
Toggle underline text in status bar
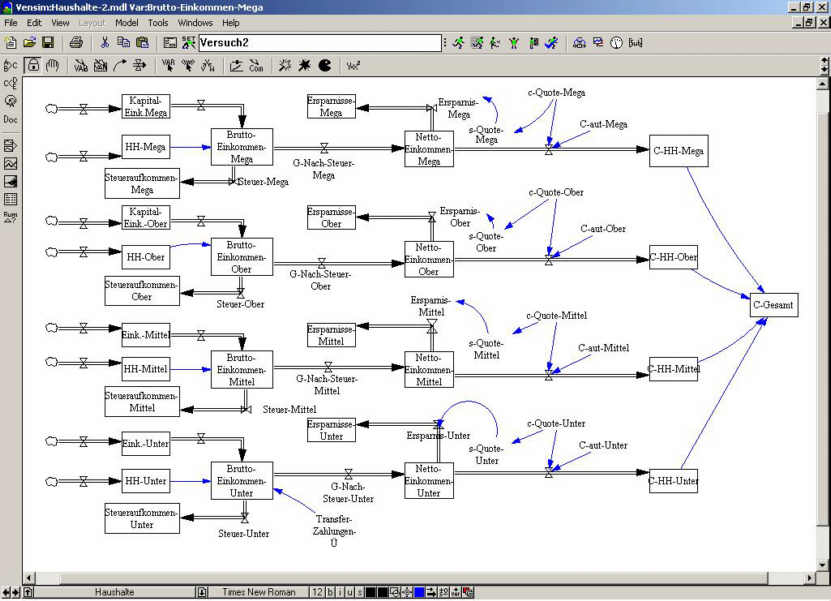click(x=350, y=592)
